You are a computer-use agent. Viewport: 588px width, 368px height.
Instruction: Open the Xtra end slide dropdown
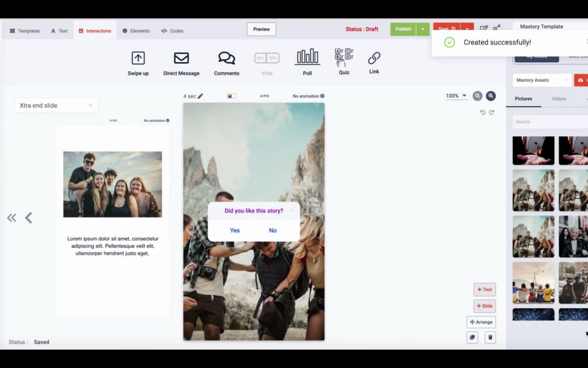tap(56, 106)
